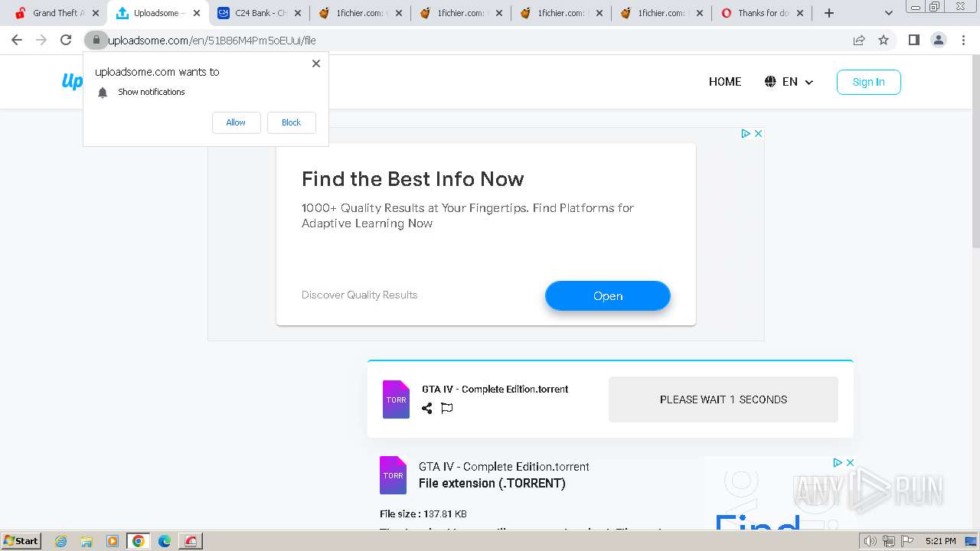The image size is (980, 551).
Task: Open a new browser tab
Action: 829,13
